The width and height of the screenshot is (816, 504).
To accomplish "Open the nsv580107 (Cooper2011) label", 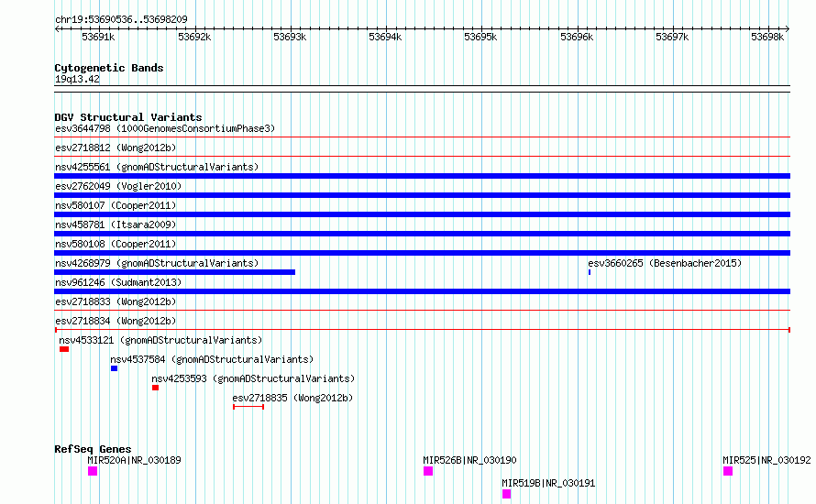I will click(x=116, y=205).
